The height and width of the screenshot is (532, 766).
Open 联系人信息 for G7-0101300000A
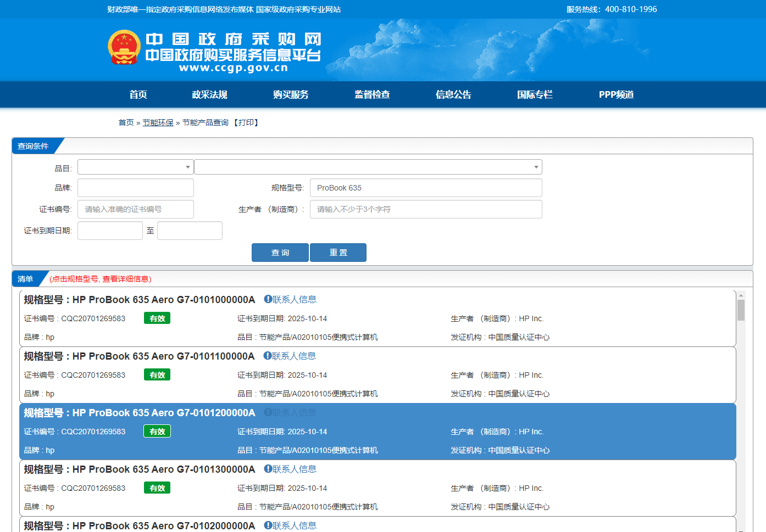pyautogui.click(x=295, y=469)
